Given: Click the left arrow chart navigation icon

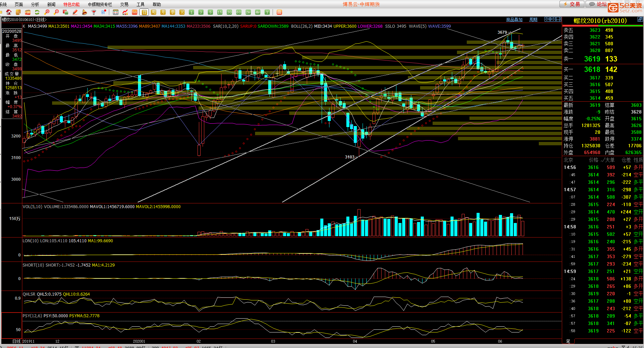Looking at the screenshot, I should tap(547, 19).
